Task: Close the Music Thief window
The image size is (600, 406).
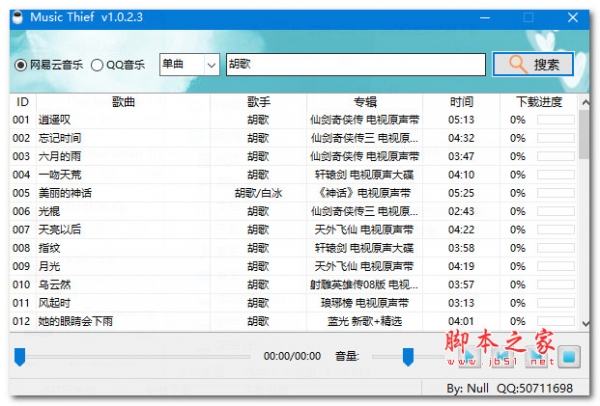Action: [x=573, y=18]
